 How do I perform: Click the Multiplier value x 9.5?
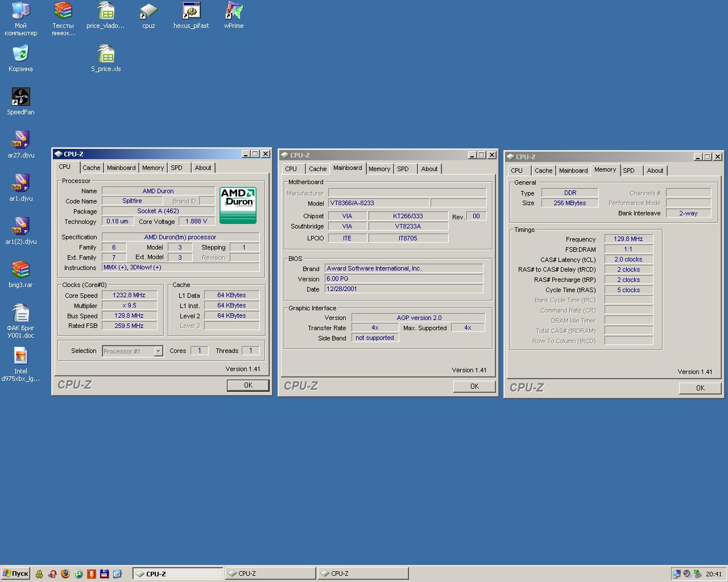click(129, 306)
